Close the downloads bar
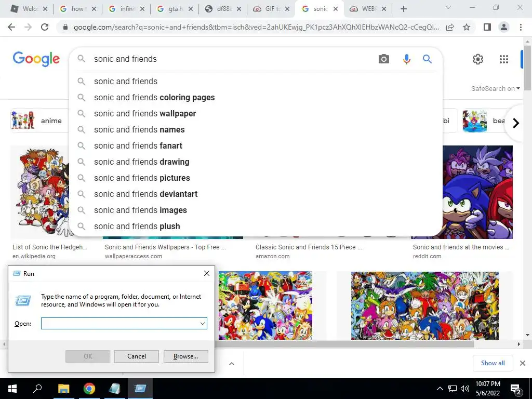This screenshot has height=399, width=532. click(x=523, y=363)
